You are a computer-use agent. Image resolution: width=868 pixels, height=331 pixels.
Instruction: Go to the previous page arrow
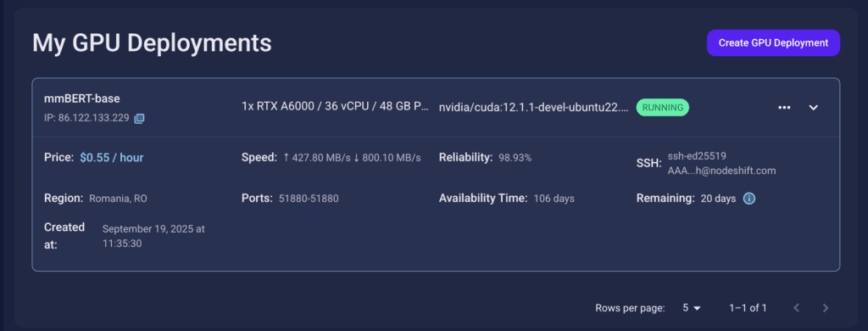(x=797, y=308)
